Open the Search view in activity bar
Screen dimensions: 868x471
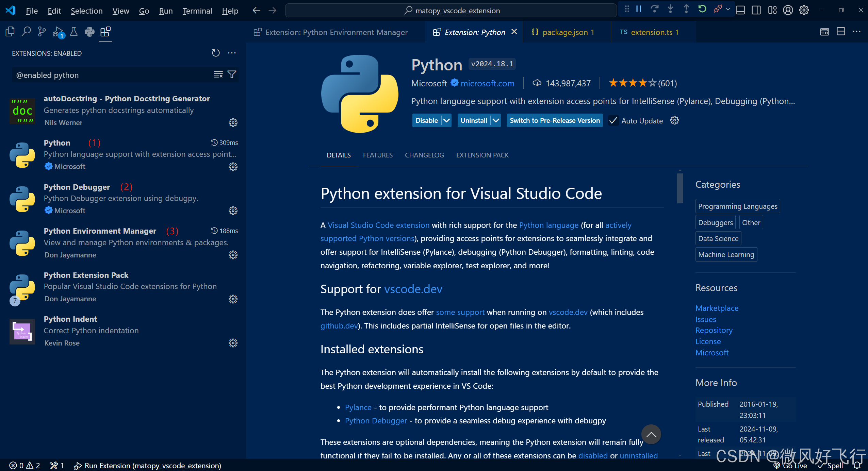[26, 32]
